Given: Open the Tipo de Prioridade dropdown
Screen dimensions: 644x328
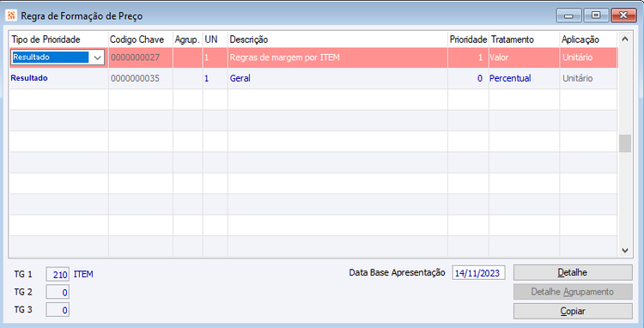Looking at the screenshot, I should pos(97,58).
